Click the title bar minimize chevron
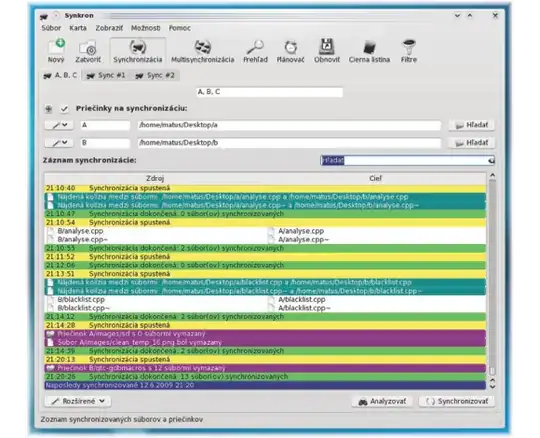The width and height of the screenshot is (540, 438). (457, 15)
